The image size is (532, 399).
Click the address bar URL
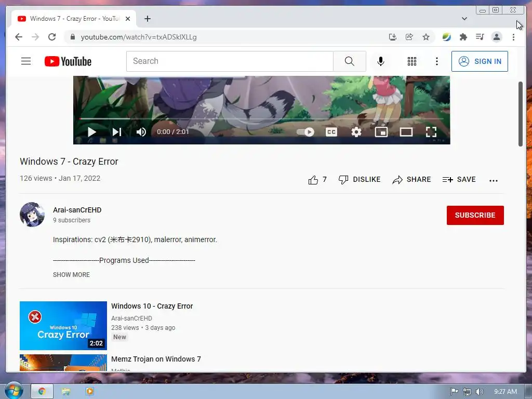pos(138,37)
